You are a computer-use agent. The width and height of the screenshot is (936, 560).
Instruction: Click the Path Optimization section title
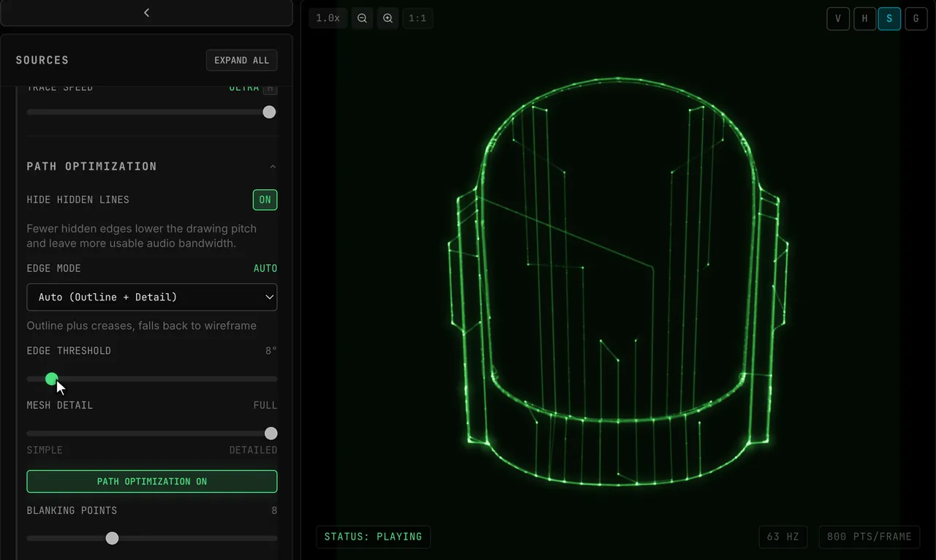point(92,167)
